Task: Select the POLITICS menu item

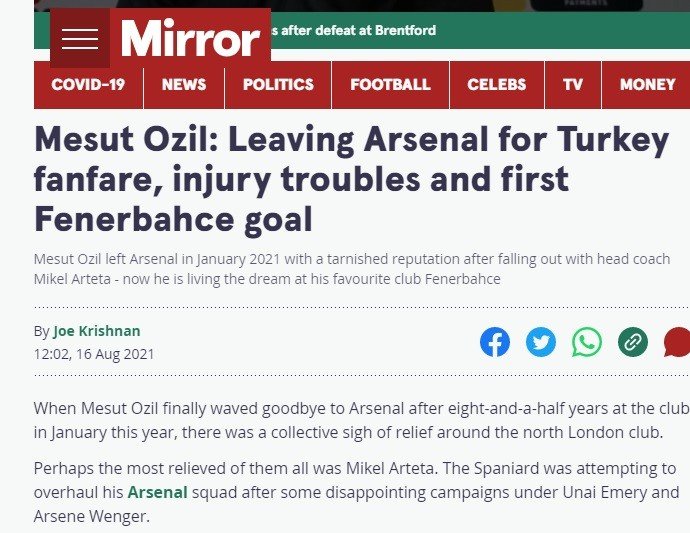Action: tap(278, 85)
